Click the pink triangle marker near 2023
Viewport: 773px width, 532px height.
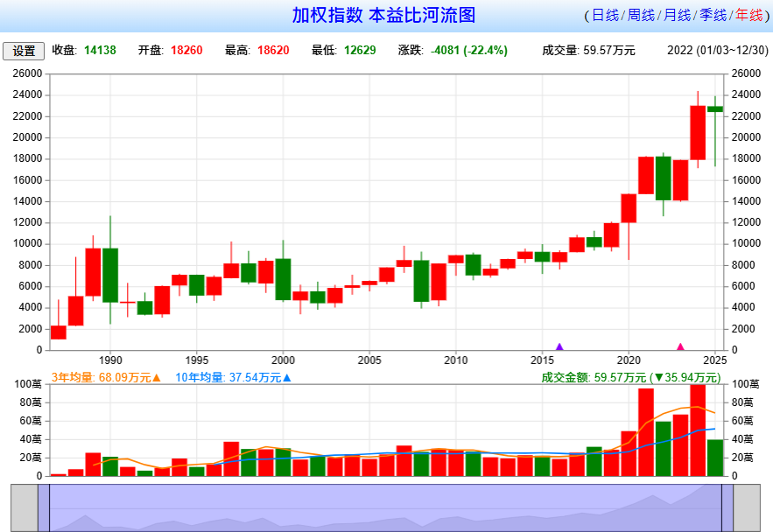(x=680, y=346)
